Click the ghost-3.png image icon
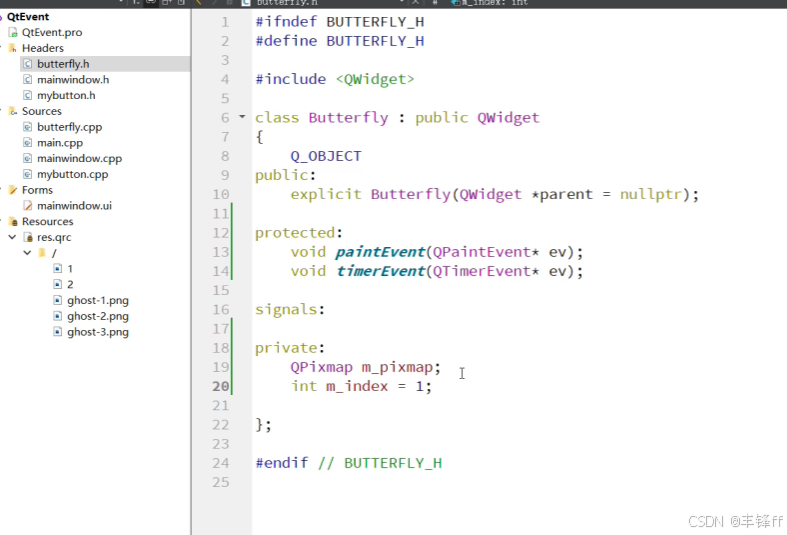The width and height of the screenshot is (787, 535). coord(58,332)
